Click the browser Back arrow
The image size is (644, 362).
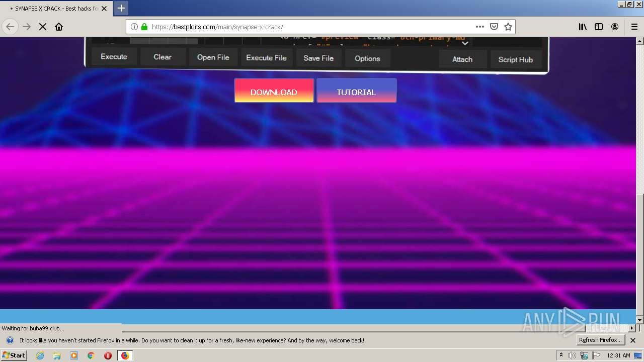click(10, 27)
